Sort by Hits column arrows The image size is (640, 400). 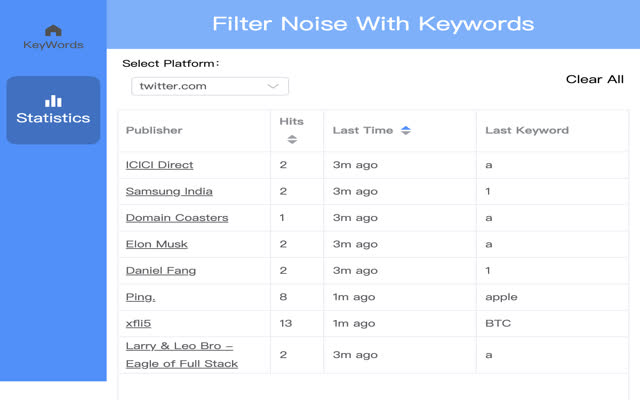pos(292,139)
